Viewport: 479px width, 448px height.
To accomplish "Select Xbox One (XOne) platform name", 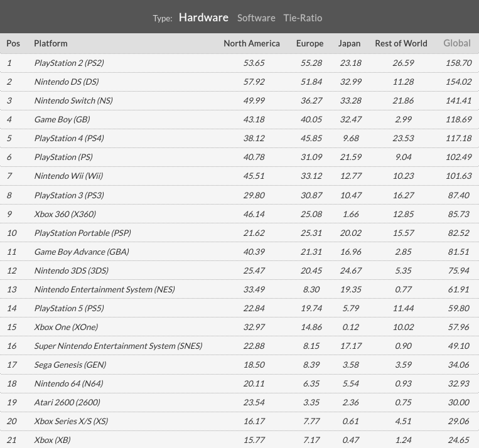I will 66,327.
